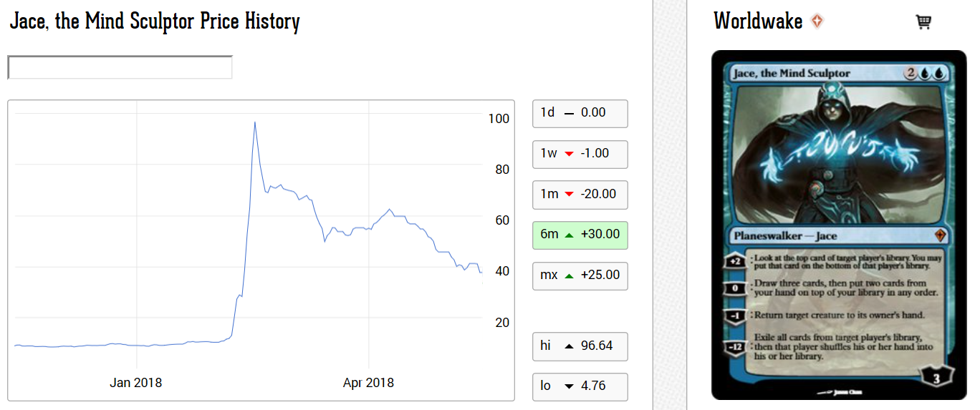980x410 pixels.
Task: Switch chart range to 1w
Action: [x=580, y=154]
